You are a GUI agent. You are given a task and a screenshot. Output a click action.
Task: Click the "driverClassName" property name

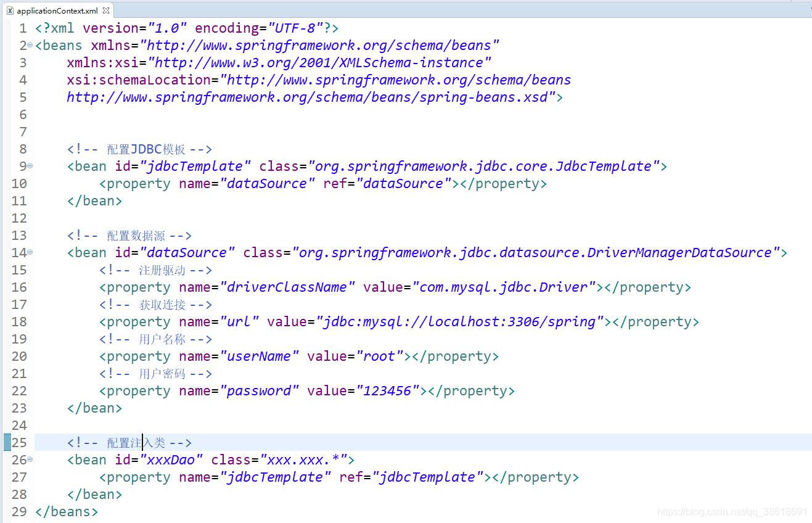[x=287, y=287]
